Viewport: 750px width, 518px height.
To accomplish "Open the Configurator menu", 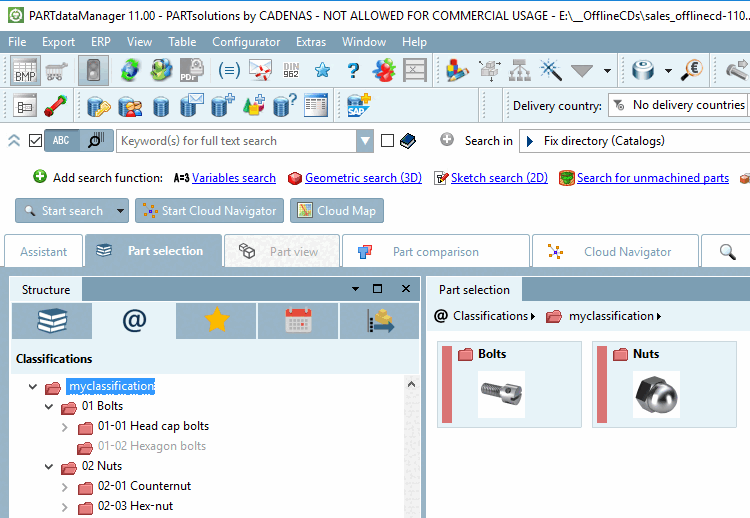I will 246,42.
